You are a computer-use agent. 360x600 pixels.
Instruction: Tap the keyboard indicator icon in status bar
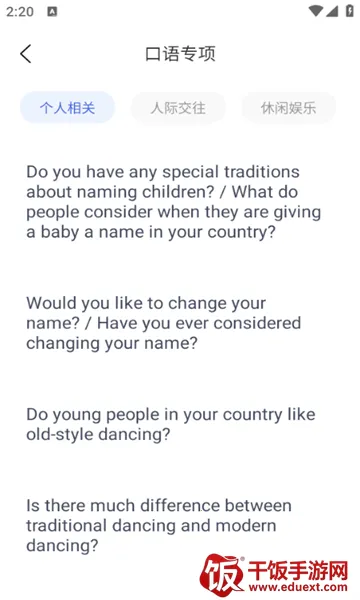(x=52, y=11)
